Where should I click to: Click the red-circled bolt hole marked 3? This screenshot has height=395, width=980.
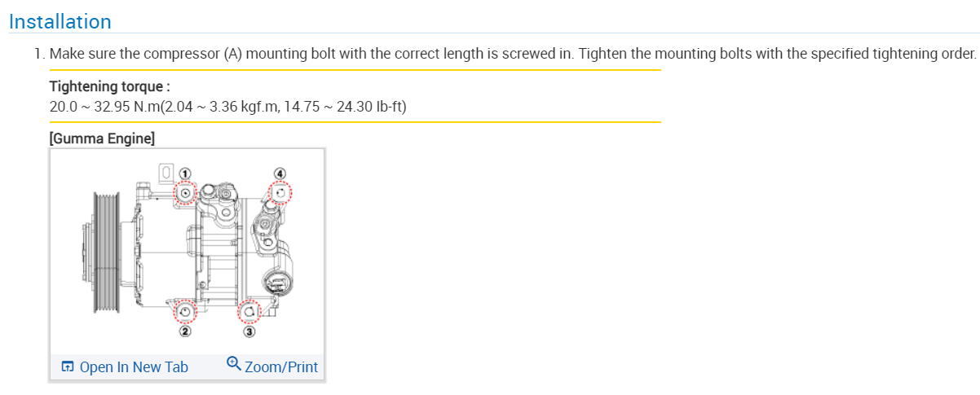pos(249,310)
